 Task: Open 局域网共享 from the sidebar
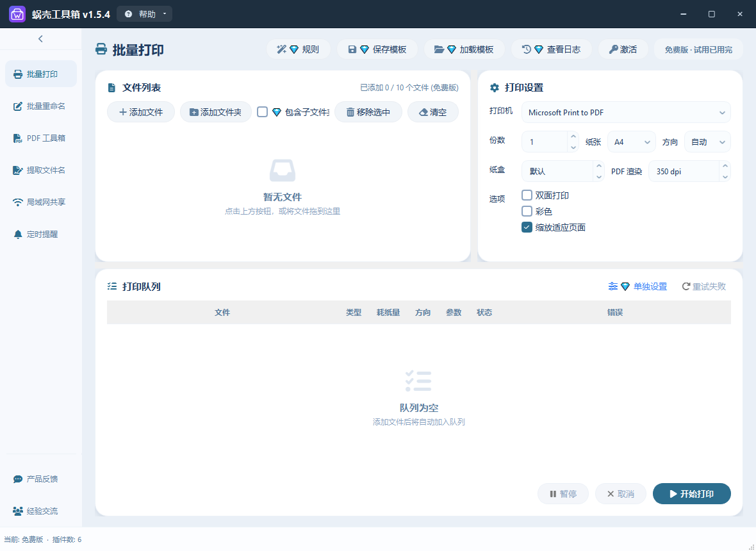pyautogui.click(x=41, y=202)
